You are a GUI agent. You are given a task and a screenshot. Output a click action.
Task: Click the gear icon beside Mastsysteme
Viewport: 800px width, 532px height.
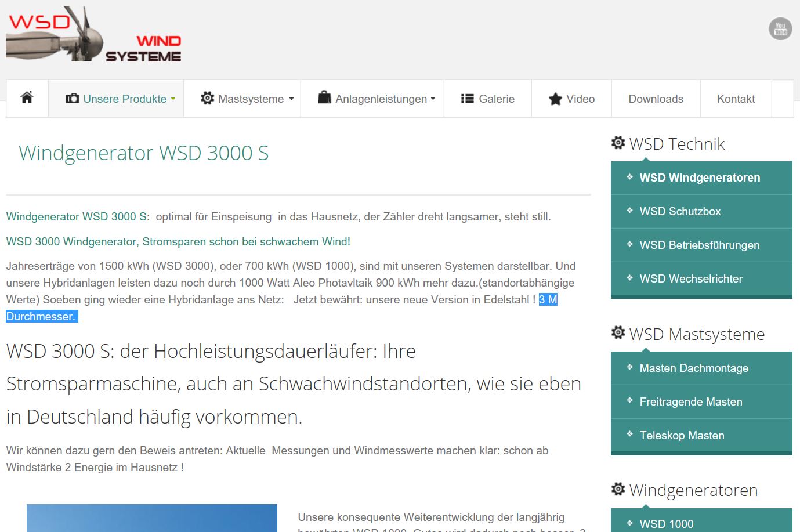(207, 99)
